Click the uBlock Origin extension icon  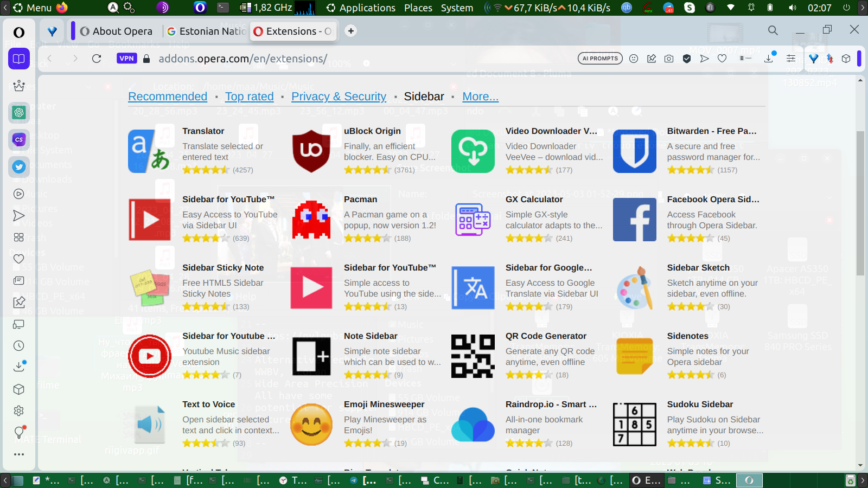click(x=311, y=151)
